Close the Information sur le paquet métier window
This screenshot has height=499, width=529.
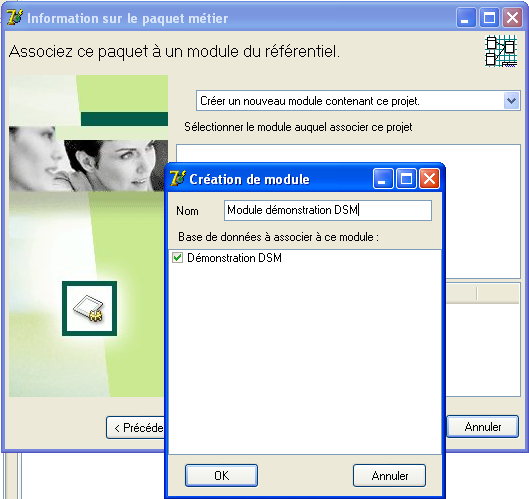[512, 17]
